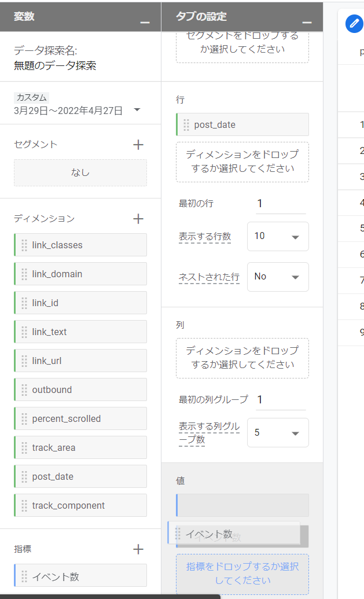Screen dimensions: 364x599
Task: Click the segment drop zone at top
Action: pyautogui.click(x=242, y=47)
